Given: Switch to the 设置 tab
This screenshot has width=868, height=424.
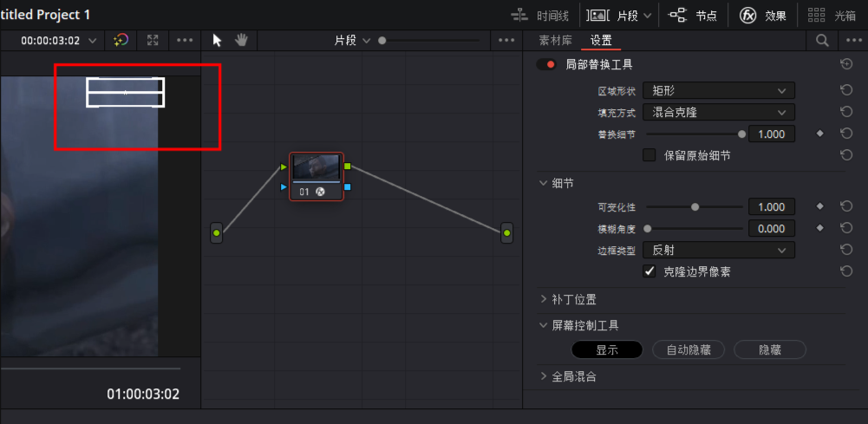Looking at the screenshot, I should coord(600,41).
